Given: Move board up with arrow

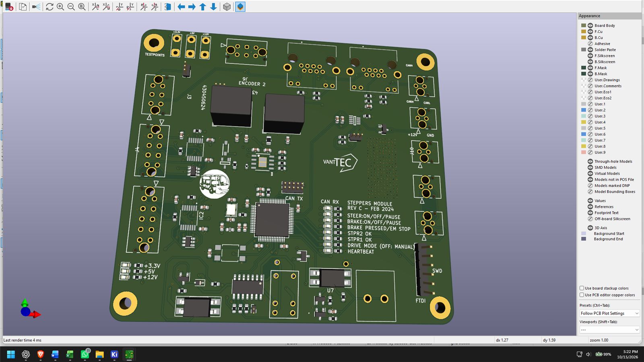Looking at the screenshot, I should point(203,7).
